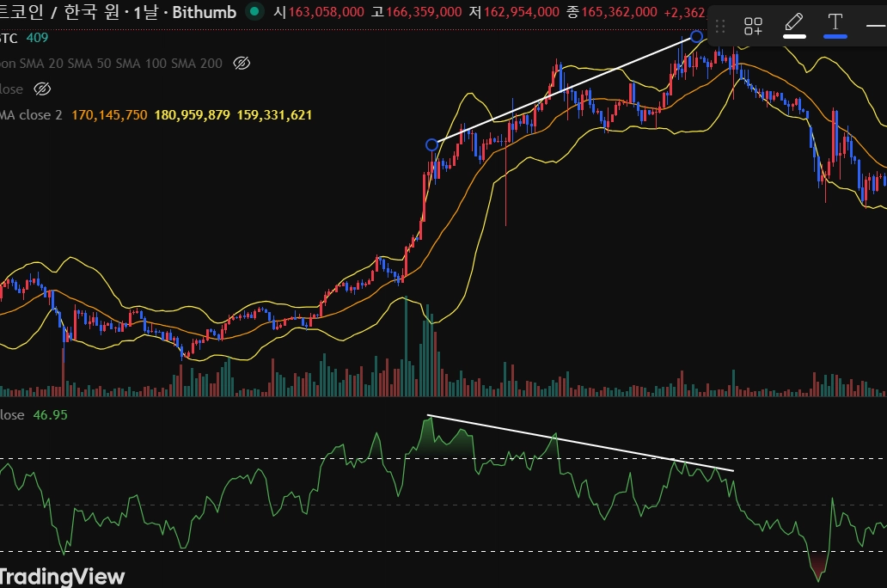This screenshot has height=588, width=887.
Task: Select the trendline's upper-right anchor circle near the top
Action: (x=696, y=37)
